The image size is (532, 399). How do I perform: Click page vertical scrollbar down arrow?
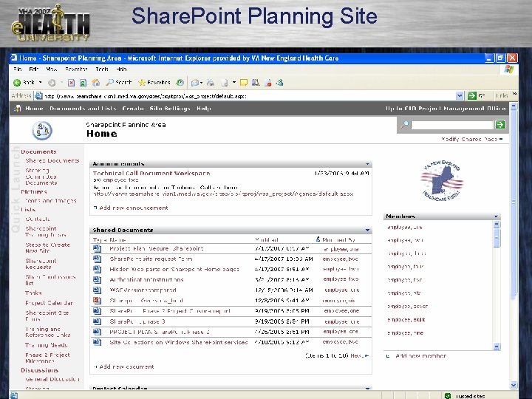pyautogui.click(x=514, y=385)
